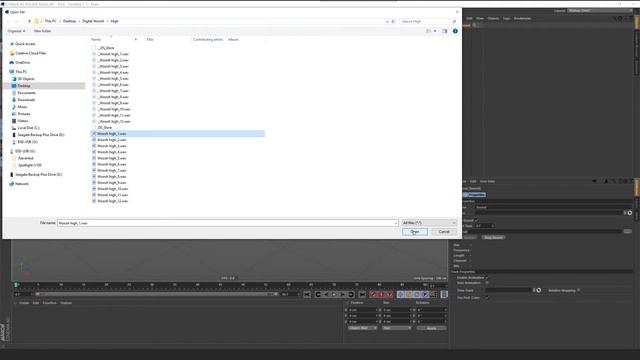Toggle the Autokeying icon

point(381,294)
